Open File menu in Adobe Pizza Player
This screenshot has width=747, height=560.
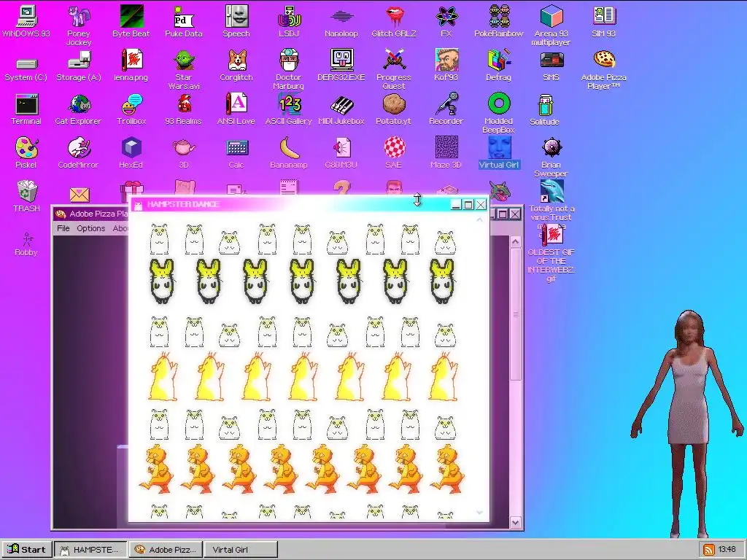[x=63, y=228]
